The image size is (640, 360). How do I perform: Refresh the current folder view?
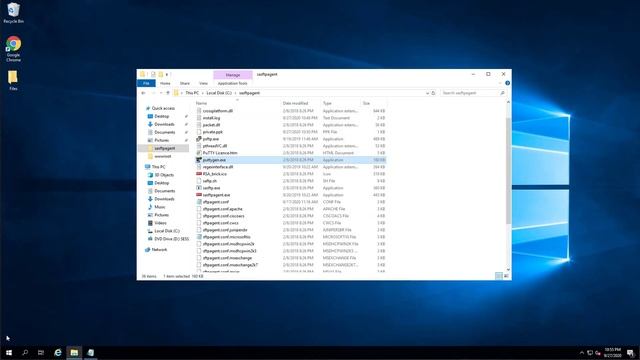click(433, 93)
